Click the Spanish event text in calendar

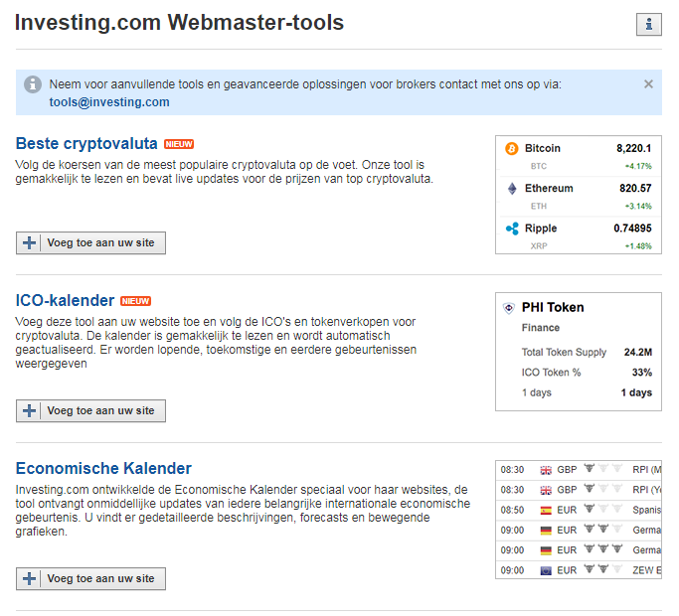[646, 510]
